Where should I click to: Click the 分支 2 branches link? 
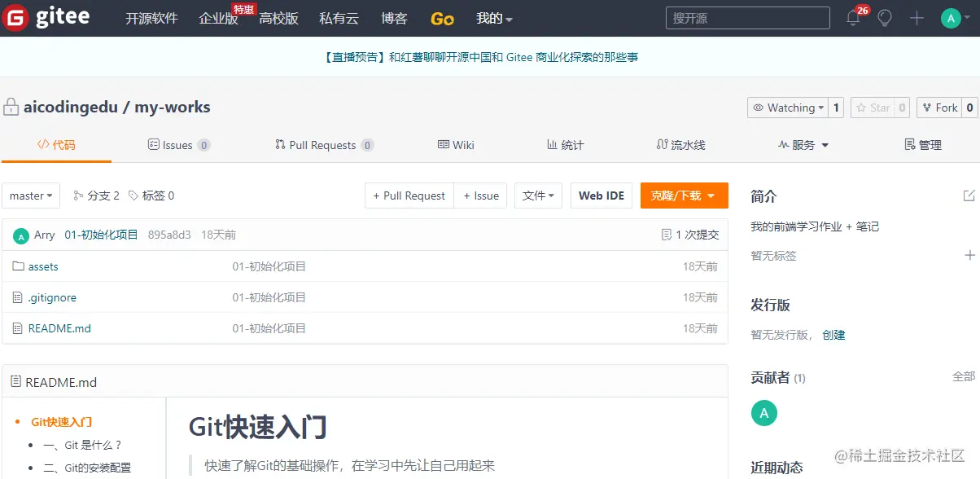(x=96, y=196)
